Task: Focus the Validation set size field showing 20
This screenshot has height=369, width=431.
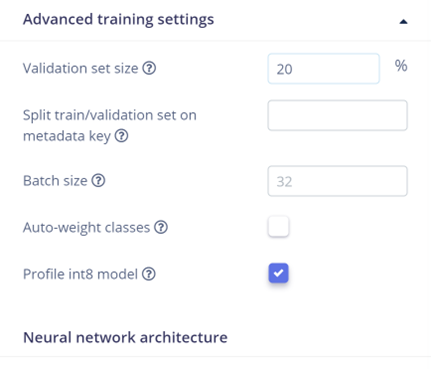Action: pyautogui.click(x=324, y=69)
